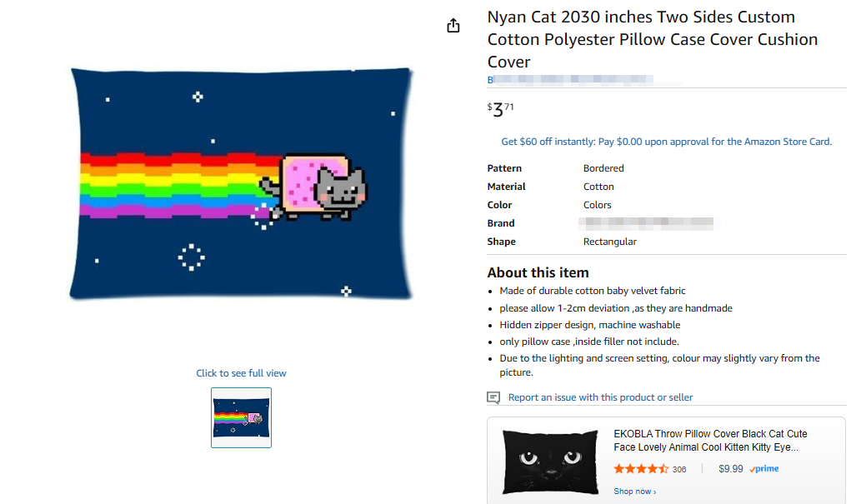Report an issue with this product or seller
The image size is (861, 504).
point(600,397)
